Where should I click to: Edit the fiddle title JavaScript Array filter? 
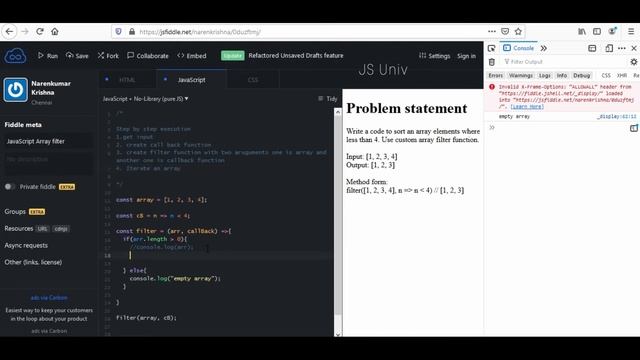click(48, 141)
